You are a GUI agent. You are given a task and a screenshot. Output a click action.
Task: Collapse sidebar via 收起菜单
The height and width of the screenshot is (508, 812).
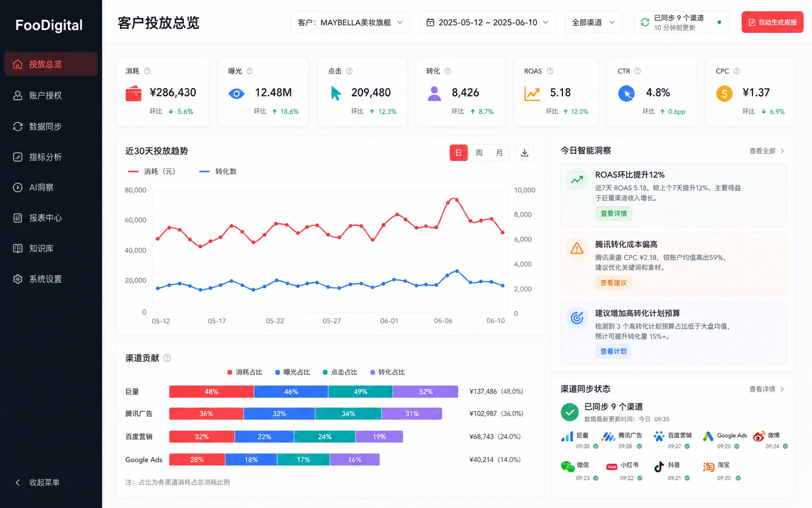click(37, 482)
